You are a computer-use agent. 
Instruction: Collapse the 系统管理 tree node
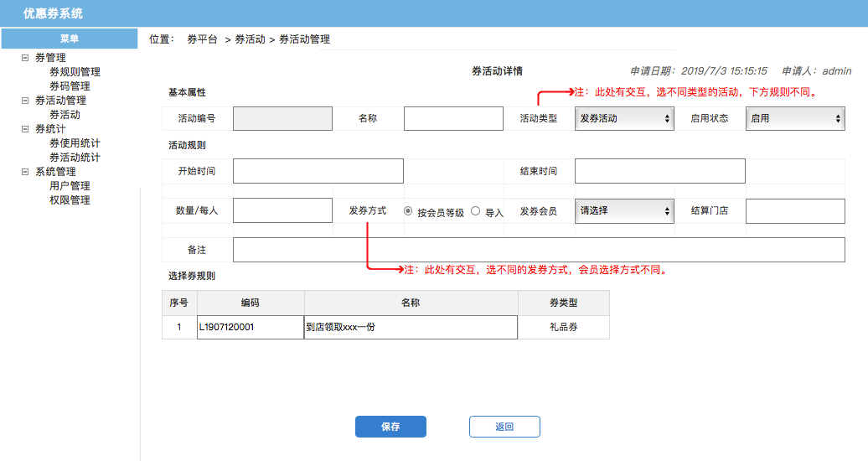click(x=25, y=172)
